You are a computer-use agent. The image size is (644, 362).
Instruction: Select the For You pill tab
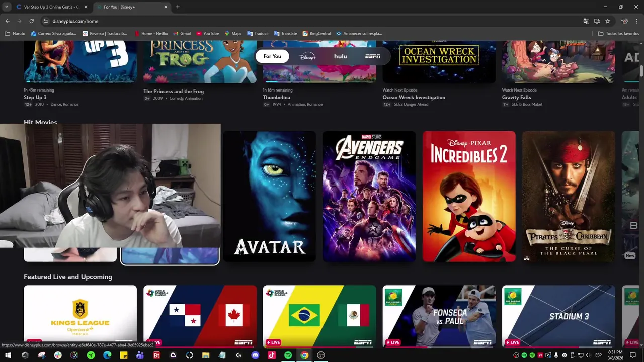272,56
